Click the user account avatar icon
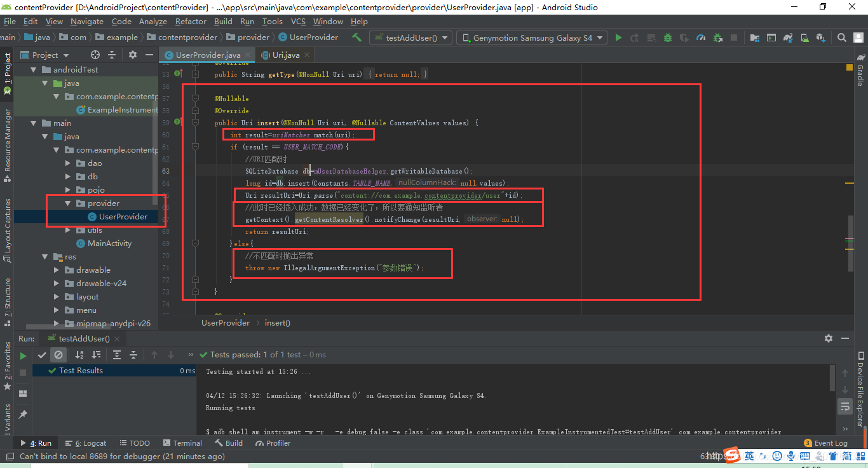The width and height of the screenshot is (868, 468). point(858,38)
